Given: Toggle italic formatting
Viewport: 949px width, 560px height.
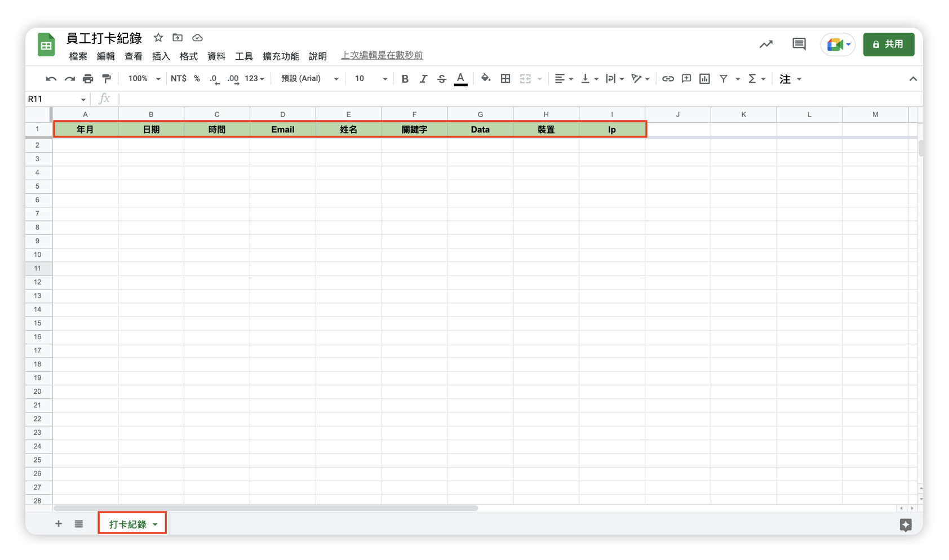Looking at the screenshot, I should [x=423, y=79].
